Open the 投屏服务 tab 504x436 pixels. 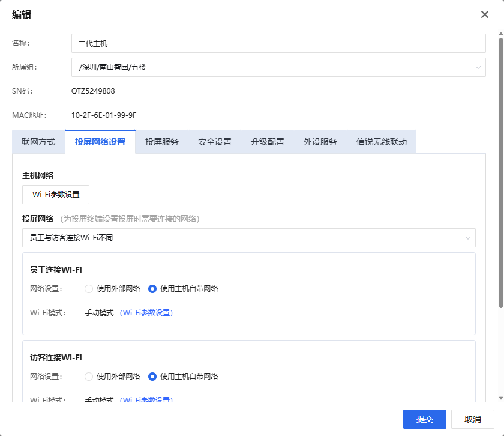[162, 142]
